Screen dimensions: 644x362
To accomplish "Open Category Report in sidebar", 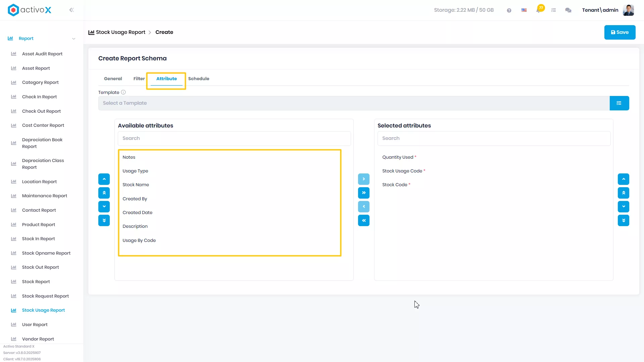I will 40,83.
